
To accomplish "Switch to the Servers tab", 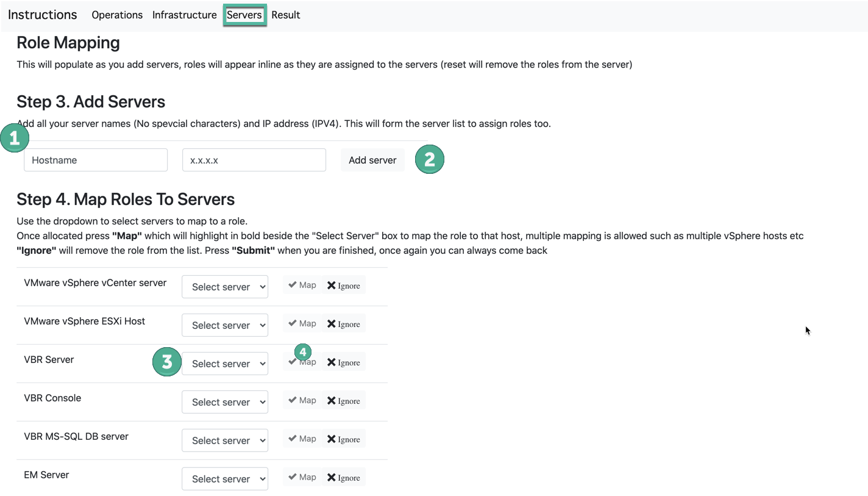I will coord(244,15).
